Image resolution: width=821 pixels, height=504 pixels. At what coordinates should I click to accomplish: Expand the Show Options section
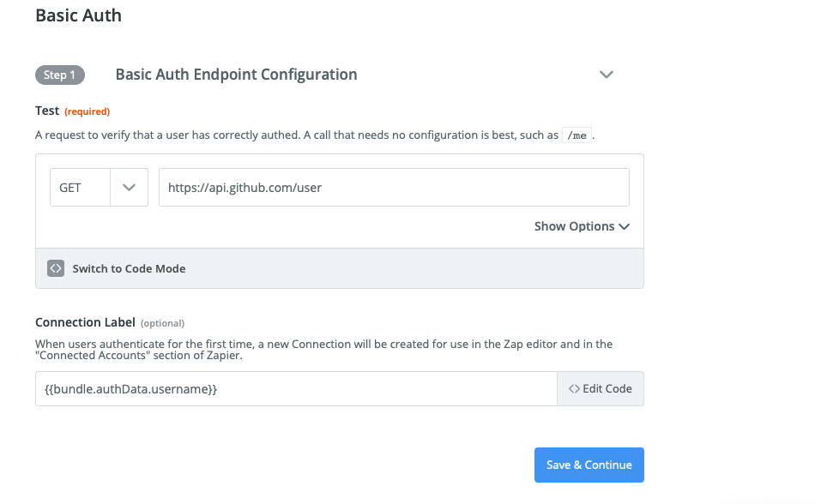tap(582, 226)
